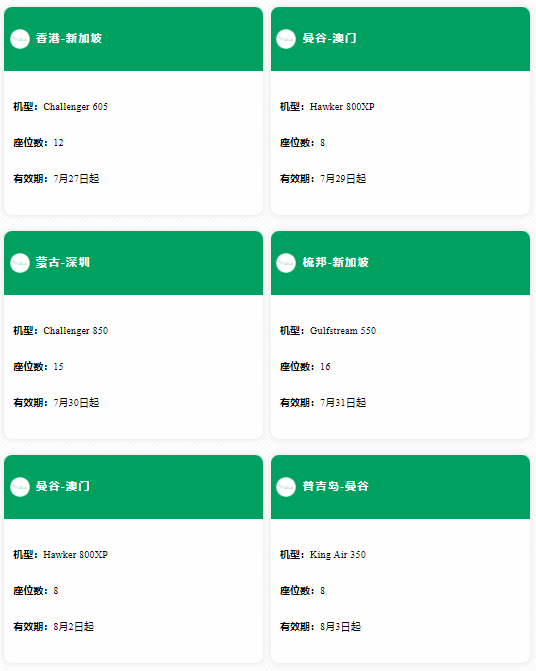The height and width of the screenshot is (671, 536).
Task: Open the 蒙古-深圳 route title
Action: point(62,262)
